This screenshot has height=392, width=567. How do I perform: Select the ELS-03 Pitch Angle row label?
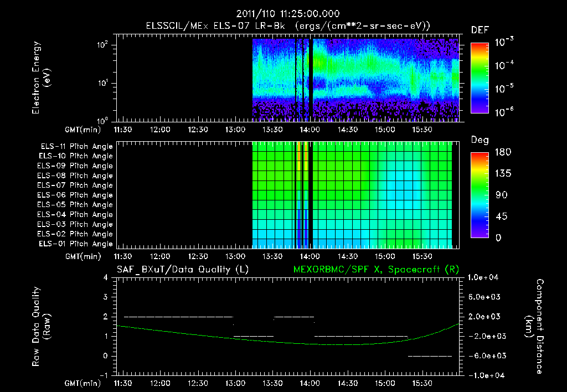tap(75, 225)
